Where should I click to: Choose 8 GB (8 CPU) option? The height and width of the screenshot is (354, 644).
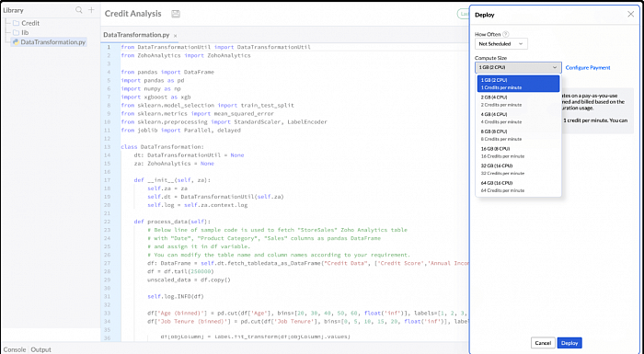[x=518, y=135]
